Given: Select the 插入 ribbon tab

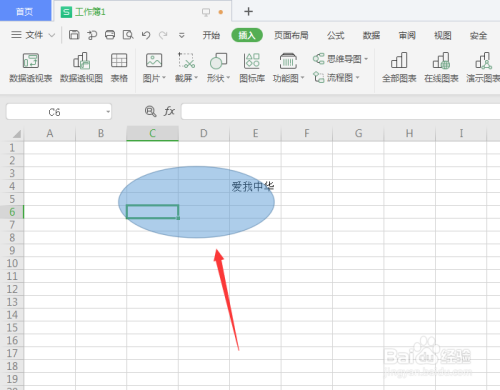Looking at the screenshot, I should (247, 35).
